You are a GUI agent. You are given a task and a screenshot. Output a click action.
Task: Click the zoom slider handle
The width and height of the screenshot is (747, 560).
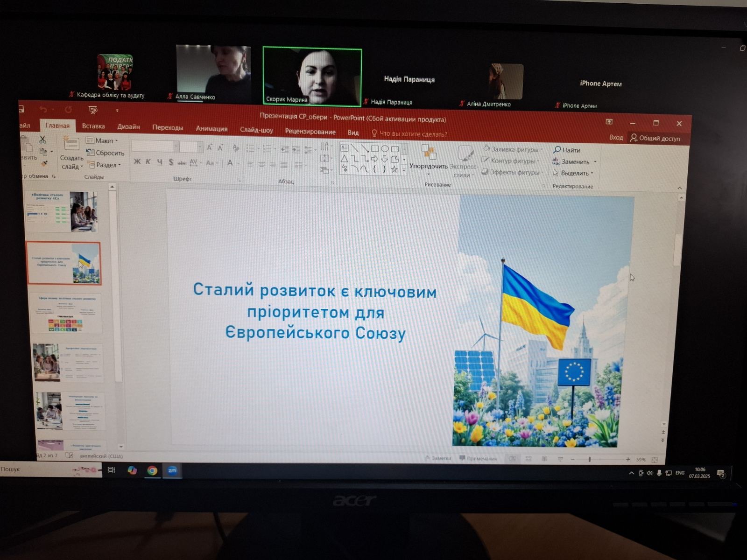pyautogui.click(x=590, y=460)
